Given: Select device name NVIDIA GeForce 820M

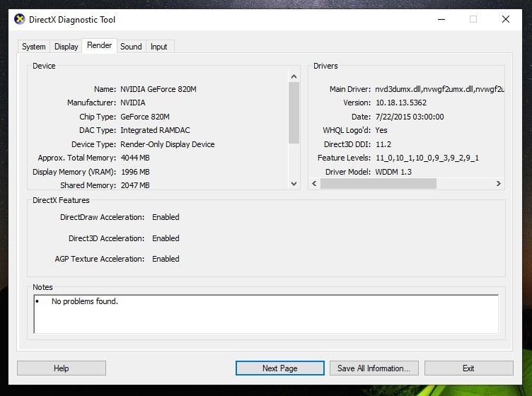Looking at the screenshot, I should click(x=158, y=89).
